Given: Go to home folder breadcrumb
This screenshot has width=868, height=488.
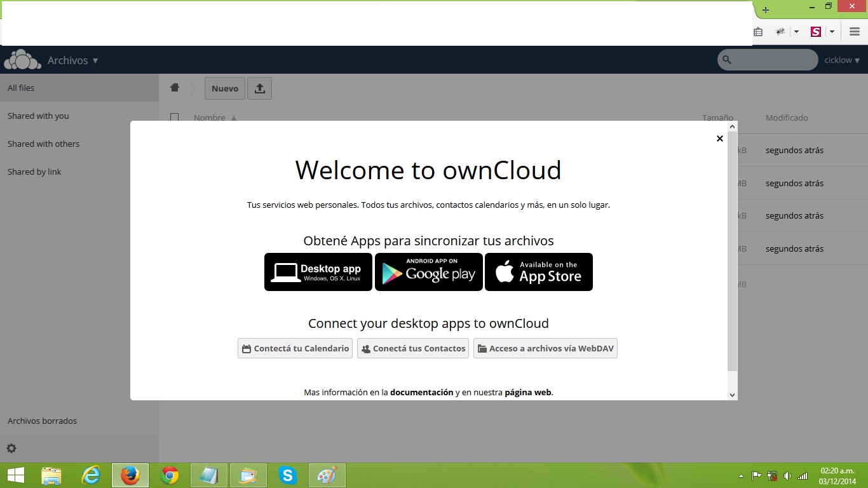Looking at the screenshot, I should tap(175, 88).
